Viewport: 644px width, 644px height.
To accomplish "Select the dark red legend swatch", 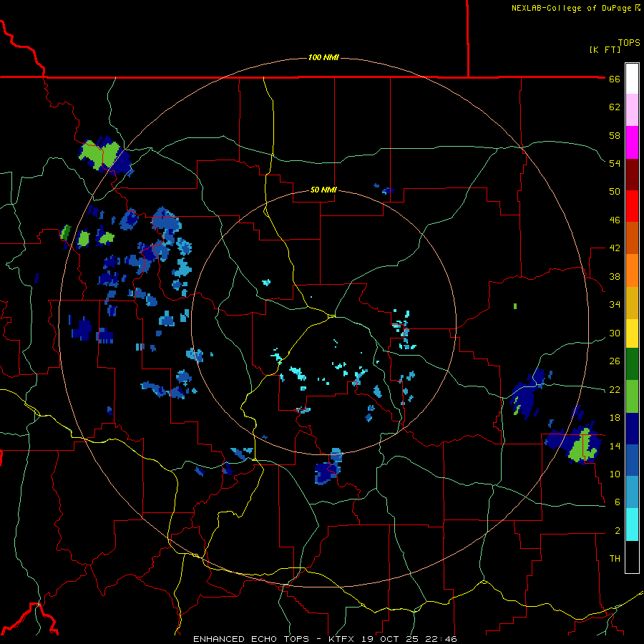I will tap(632, 174).
